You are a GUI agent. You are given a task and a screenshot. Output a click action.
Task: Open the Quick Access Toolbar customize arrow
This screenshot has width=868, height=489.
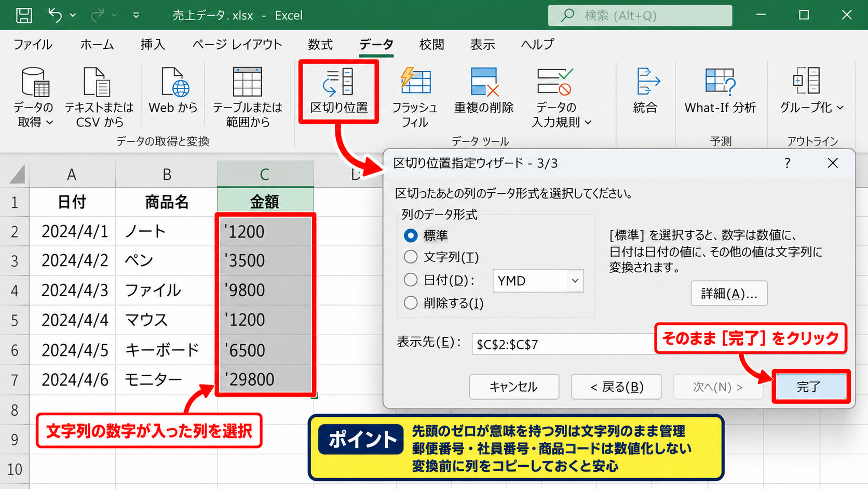click(x=136, y=16)
